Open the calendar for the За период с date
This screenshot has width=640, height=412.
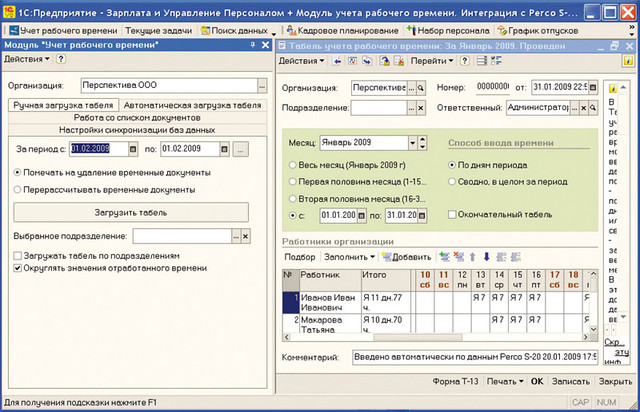click(133, 149)
